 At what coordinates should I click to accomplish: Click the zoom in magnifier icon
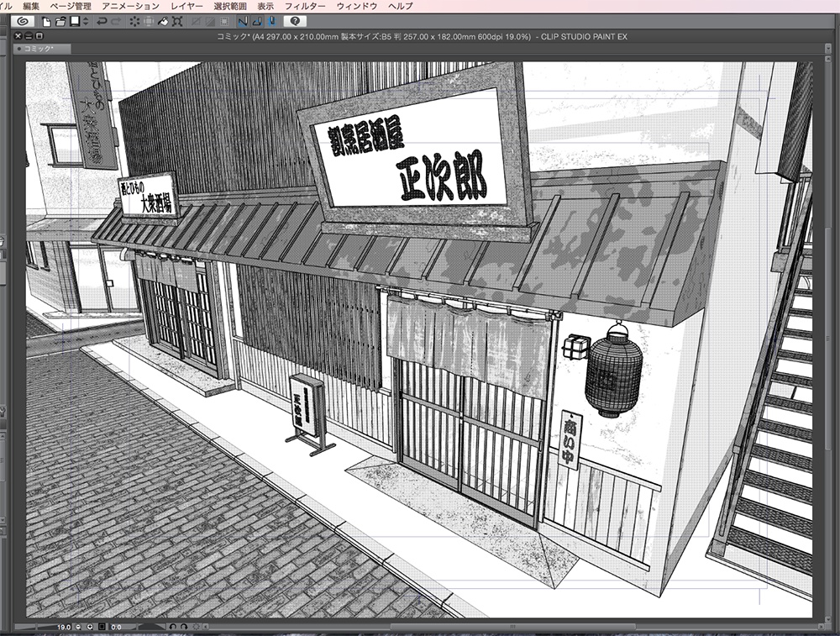pyautogui.click(x=90, y=627)
